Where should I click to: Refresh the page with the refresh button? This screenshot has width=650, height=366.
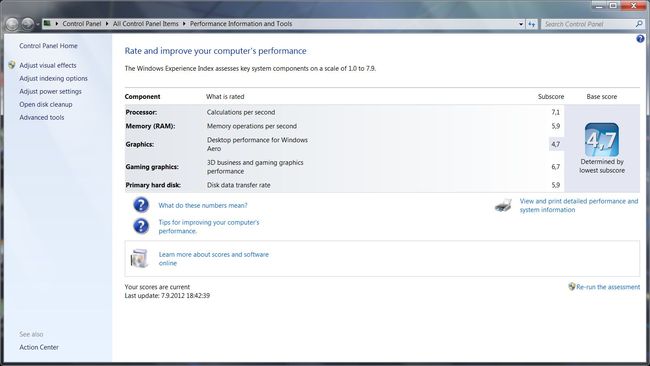point(531,24)
